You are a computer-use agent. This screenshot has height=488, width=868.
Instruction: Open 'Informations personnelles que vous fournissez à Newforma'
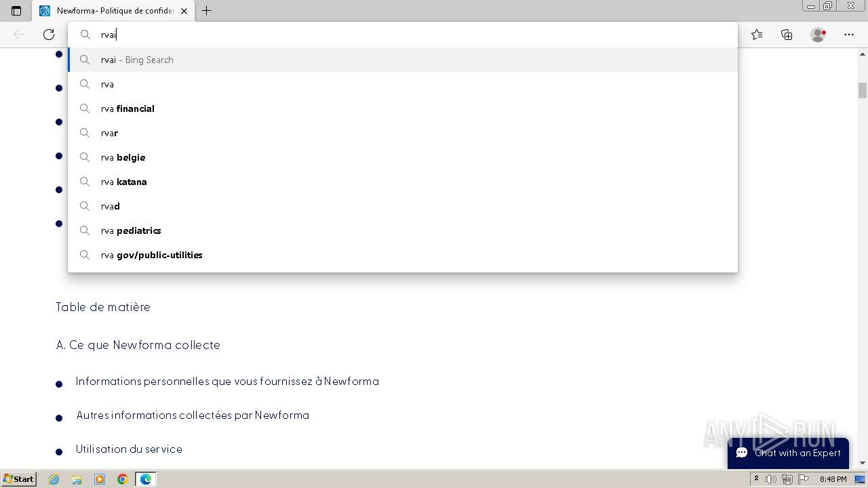coord(227,382)
